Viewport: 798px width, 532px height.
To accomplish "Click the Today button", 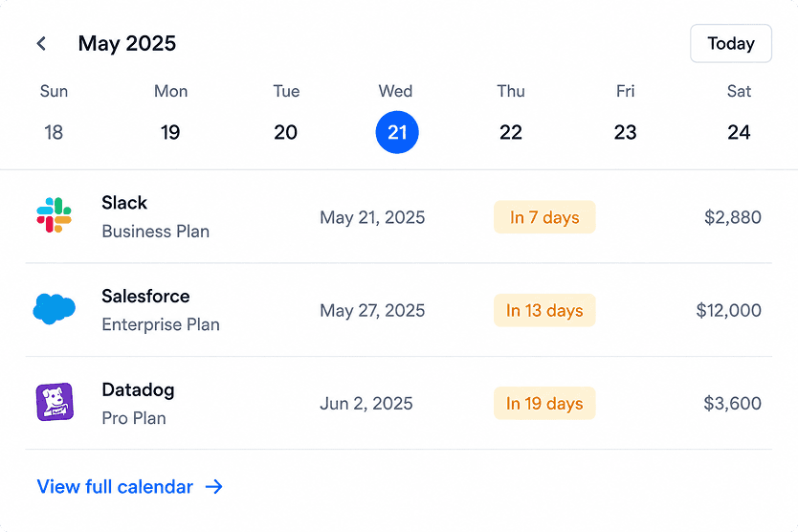I will [x=731, y=43].
